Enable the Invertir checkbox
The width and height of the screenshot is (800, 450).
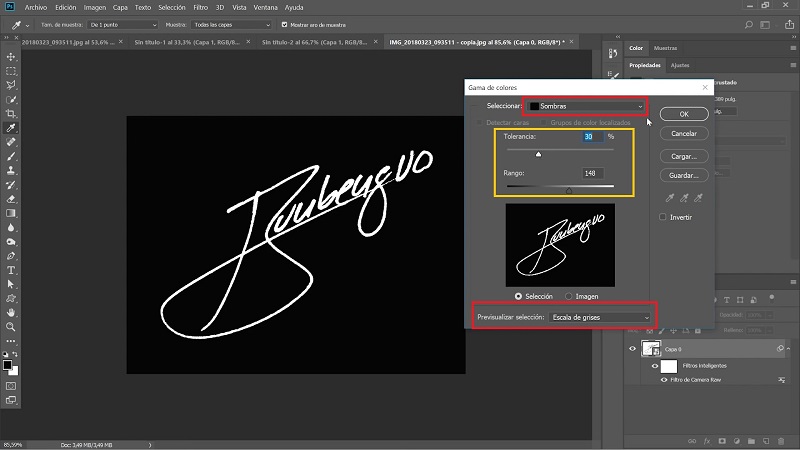pyautogui.click(x=663, y=217)
